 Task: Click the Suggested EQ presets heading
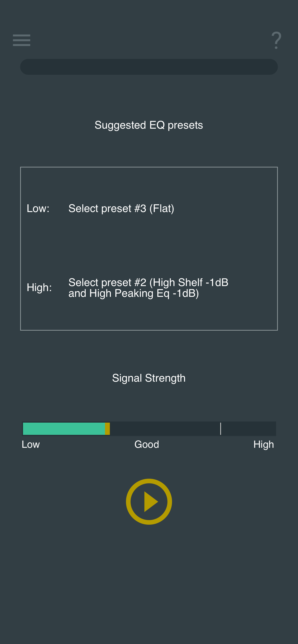pyautogui.click(x=149, y=125)
